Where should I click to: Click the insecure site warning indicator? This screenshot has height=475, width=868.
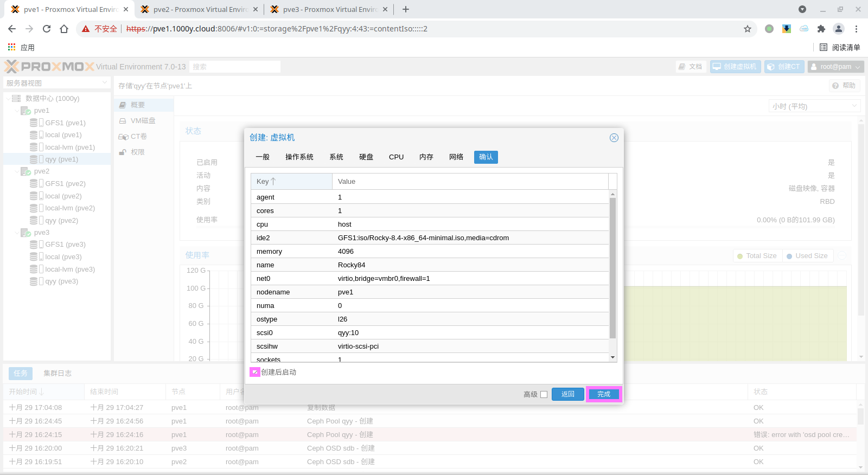click(100, 29)
